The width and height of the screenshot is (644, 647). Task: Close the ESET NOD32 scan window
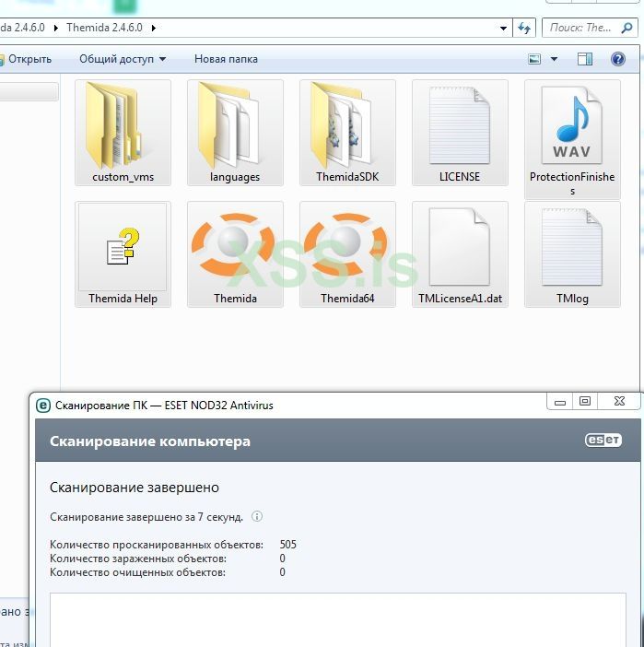[619, 402]
